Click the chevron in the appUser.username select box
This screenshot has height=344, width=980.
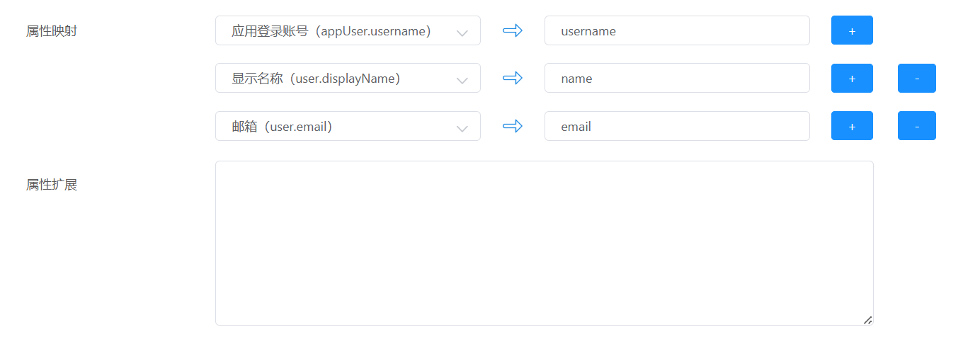(462, 33)
